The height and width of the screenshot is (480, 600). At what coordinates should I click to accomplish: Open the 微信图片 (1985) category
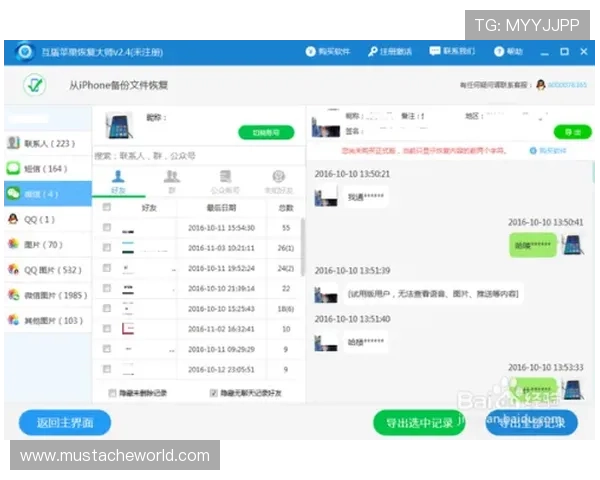[48, 295]
